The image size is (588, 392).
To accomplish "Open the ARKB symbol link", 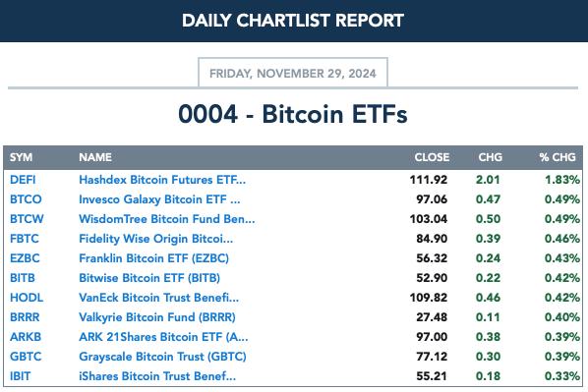I will [x=26, y=337].
